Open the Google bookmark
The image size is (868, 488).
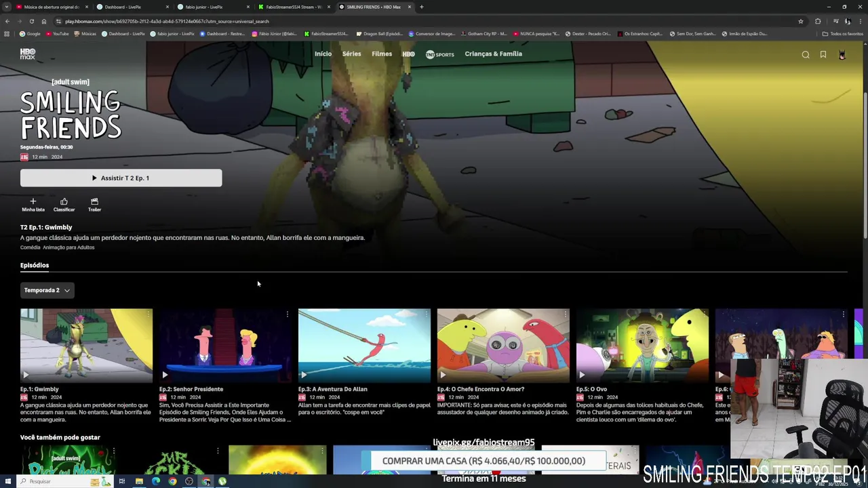[x=30, y=33]
